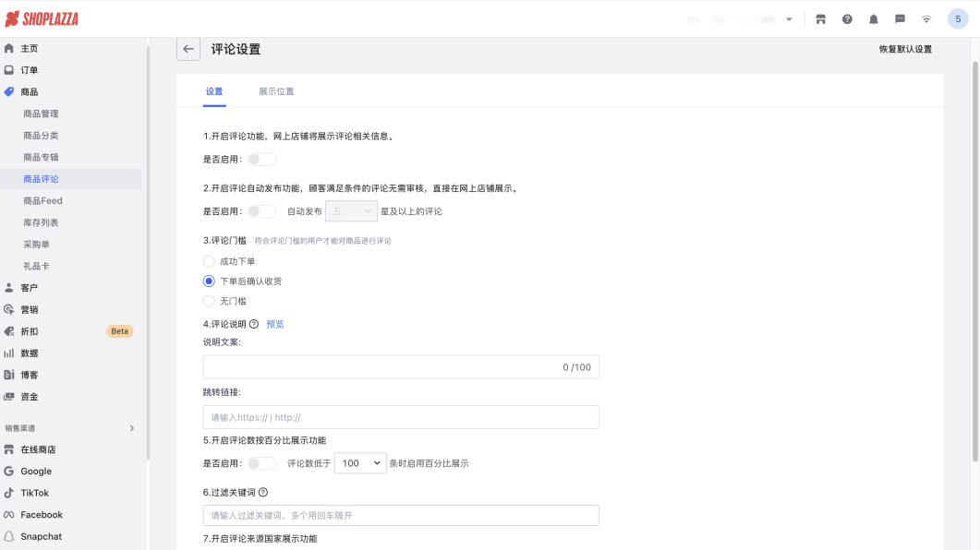Enable the comment feature toggle

coord(260,159)
